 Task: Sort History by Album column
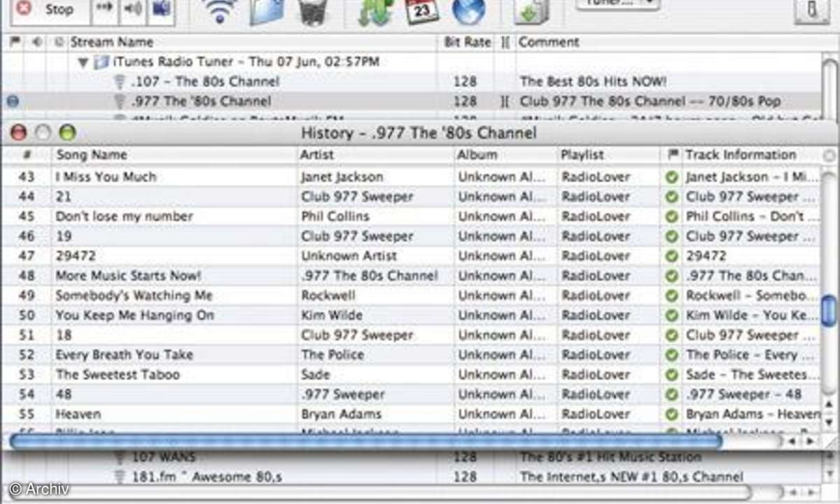click(505, 155)
